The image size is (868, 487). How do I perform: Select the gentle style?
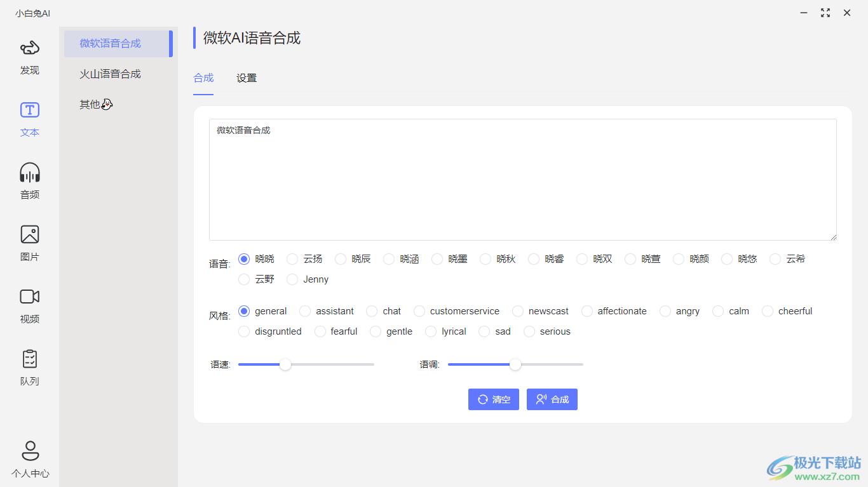pos(376,331)
